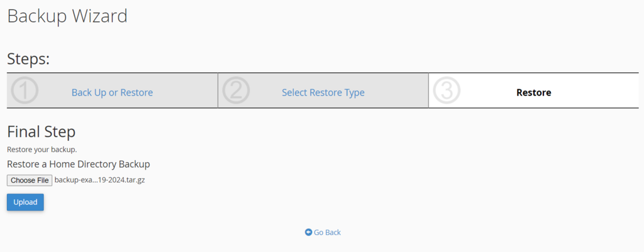
Task: Click the Restore a Home Directory Backup label
Action: pyautogui.click(x=79, y=164)
